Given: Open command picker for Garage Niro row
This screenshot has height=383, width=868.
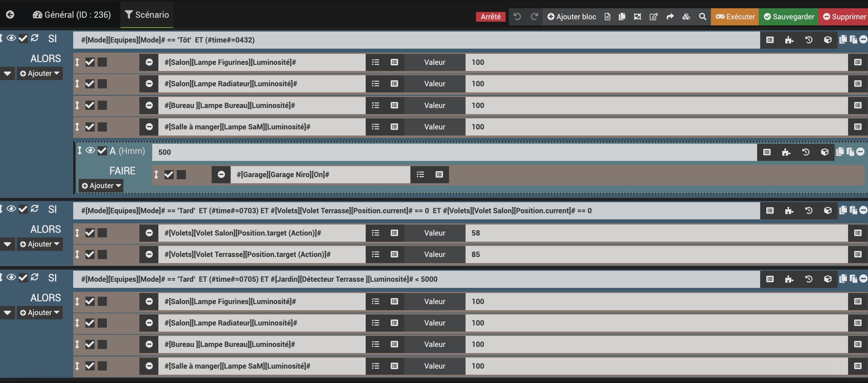Looking at the screenshot, I should click(x=439, y=174).
